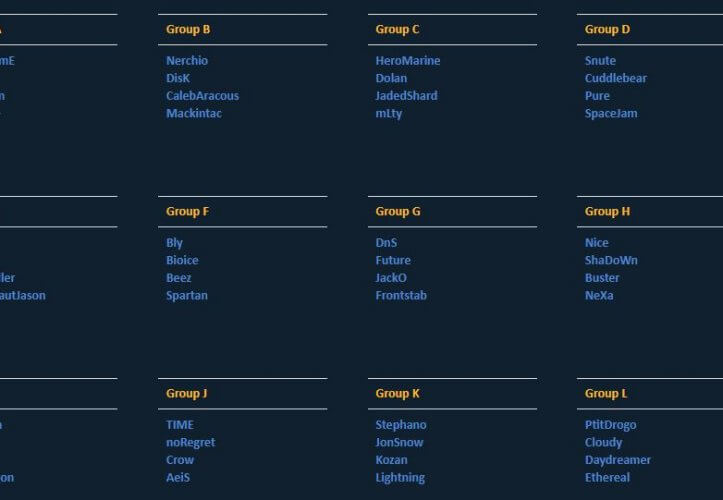Click Daydreamer in Group L
The image size is (723, 500).
tap(617, 460)
